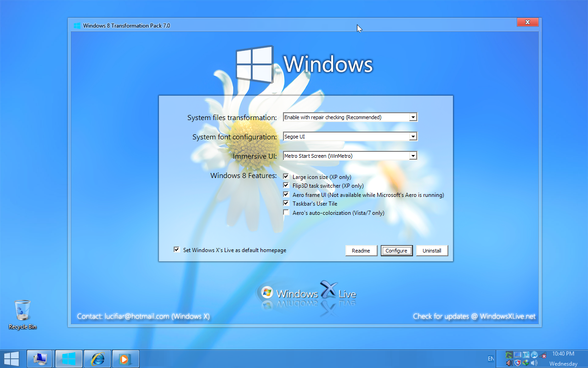This screenshot has width=588, height=368.
Task: Click the Windows logo banner at top
Action: point(304,64)
